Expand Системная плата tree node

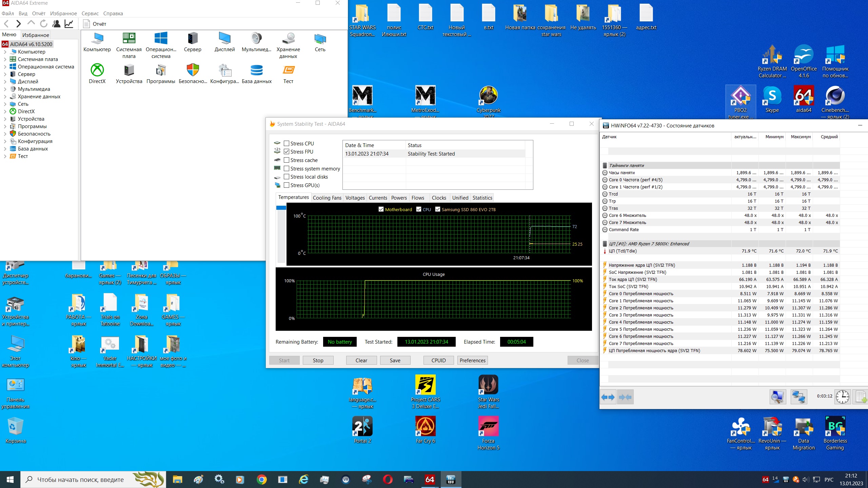pyautogui.click(x=5, y=59)
